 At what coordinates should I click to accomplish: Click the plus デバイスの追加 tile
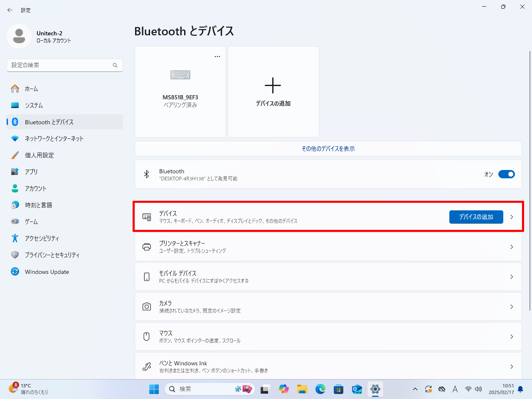coord(273,92)
